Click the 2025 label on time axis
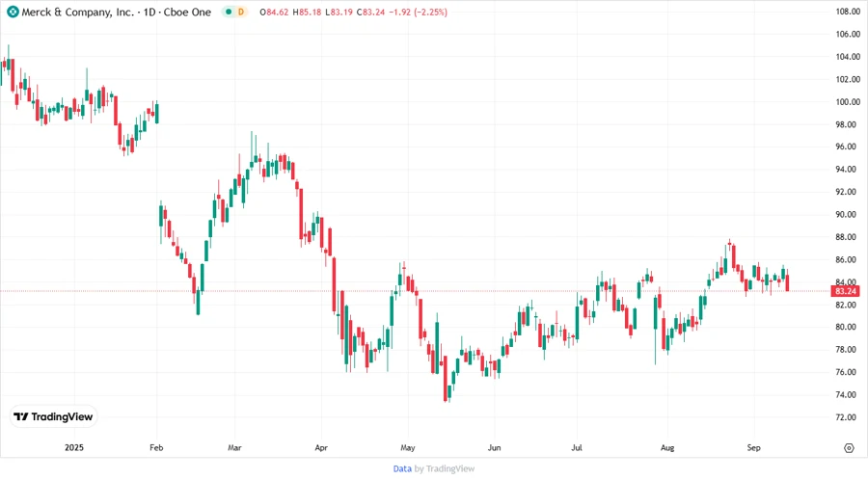 click(74, 447)
